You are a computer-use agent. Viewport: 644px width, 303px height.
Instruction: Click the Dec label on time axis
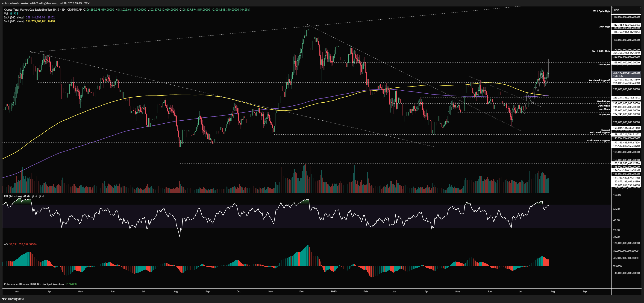click(302, 291)
